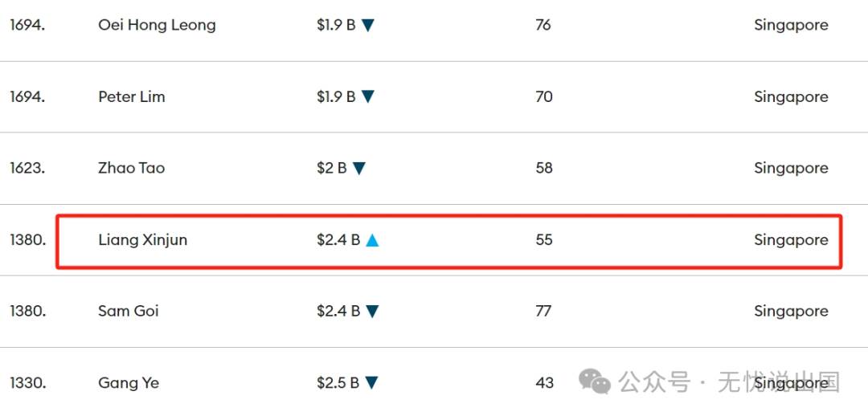The image size is (868, 416).
Task: Select the Gang Ye name entry
Action: (129, 383)
